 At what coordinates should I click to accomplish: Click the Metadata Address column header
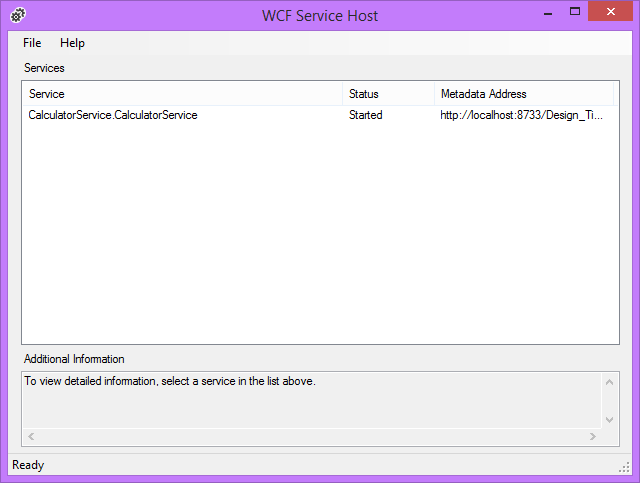(523, 94)
